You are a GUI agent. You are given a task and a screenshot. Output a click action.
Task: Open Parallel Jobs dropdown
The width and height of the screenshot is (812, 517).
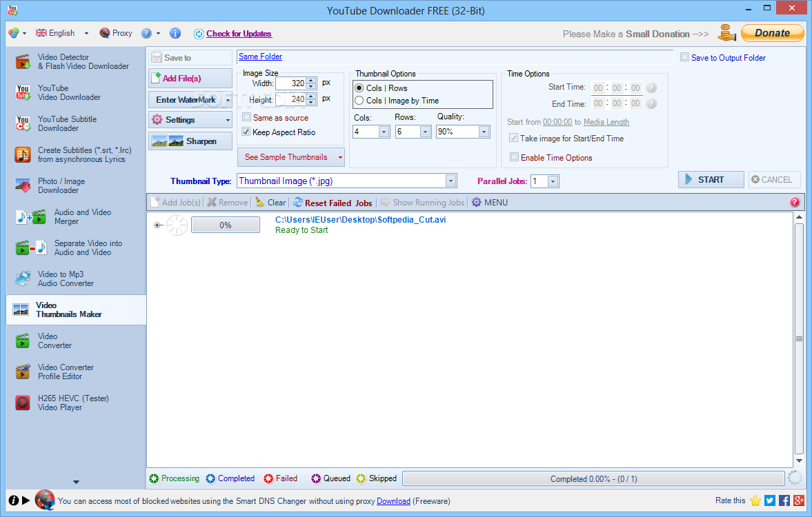(x=553, y=181)
